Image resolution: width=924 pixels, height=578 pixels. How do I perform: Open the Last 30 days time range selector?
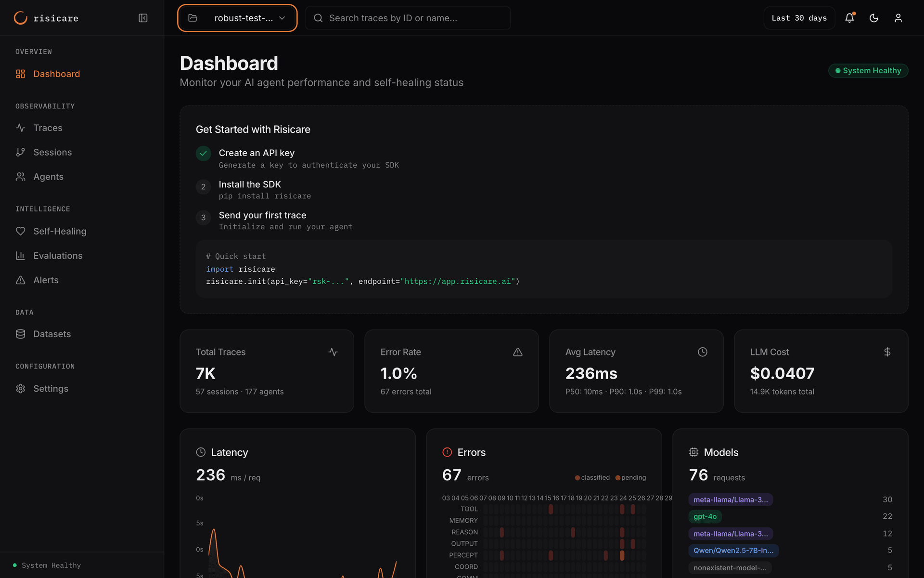click(798, 18)
